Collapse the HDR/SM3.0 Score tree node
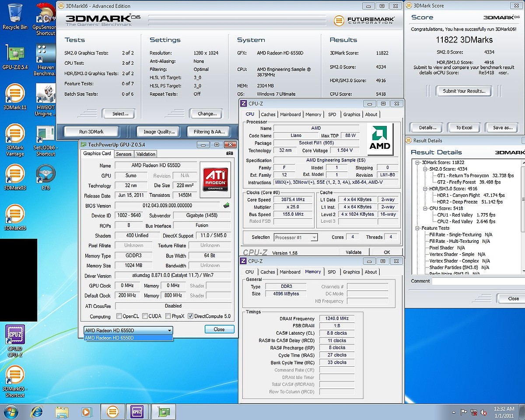 click(x=425, y=189)
